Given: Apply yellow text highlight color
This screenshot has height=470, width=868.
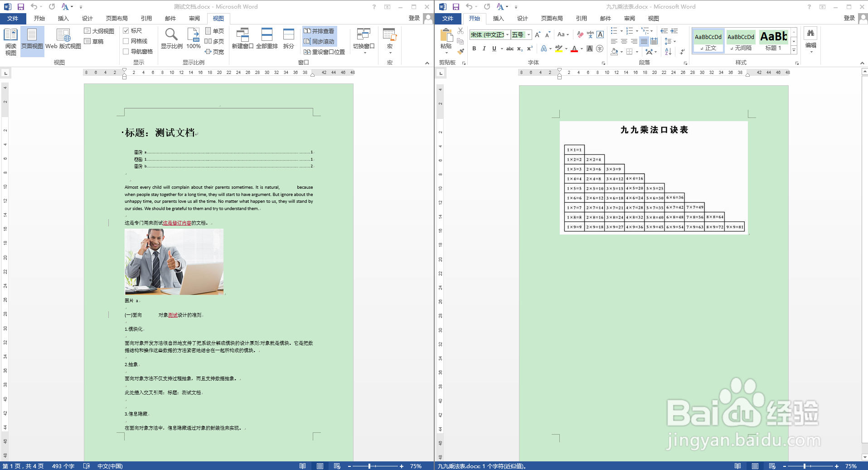Looking at the screenshot, I should tap(559, 49).
